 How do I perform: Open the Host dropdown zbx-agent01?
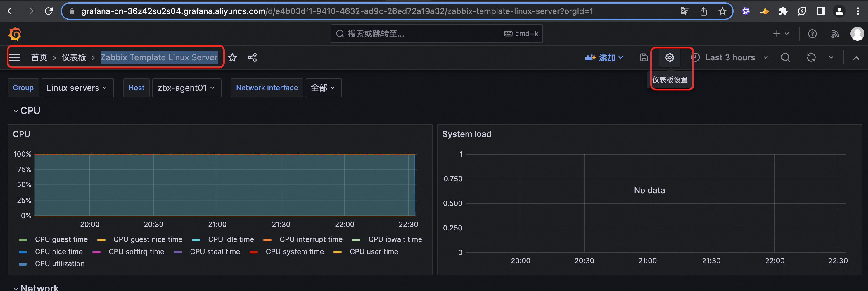(187, 88)
